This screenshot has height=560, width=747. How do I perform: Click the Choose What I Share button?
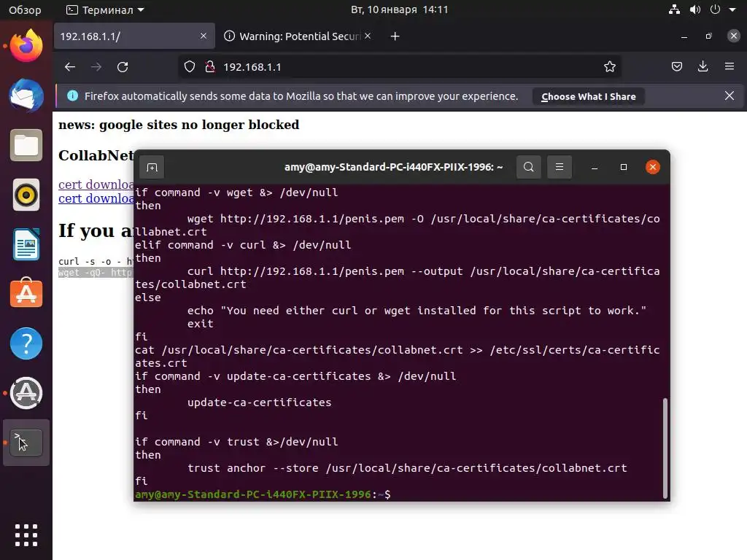point(589,97)
